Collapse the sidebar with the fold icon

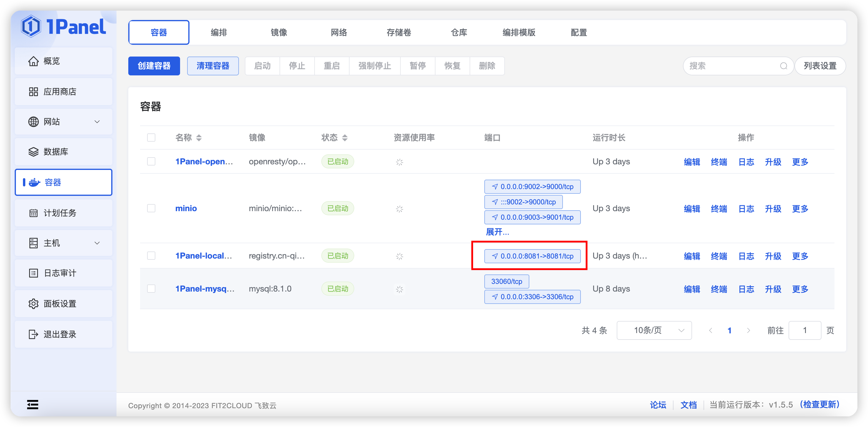tap(33, 404)
